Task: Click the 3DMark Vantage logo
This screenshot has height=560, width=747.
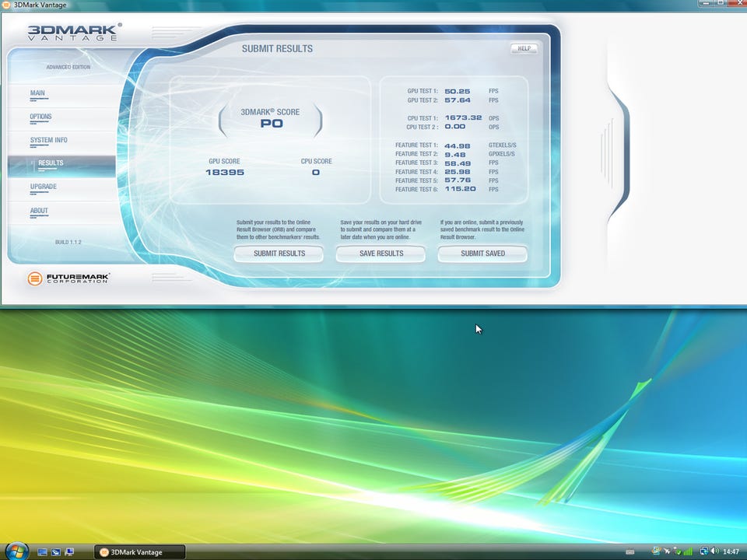Action: [x=75, y=31]
